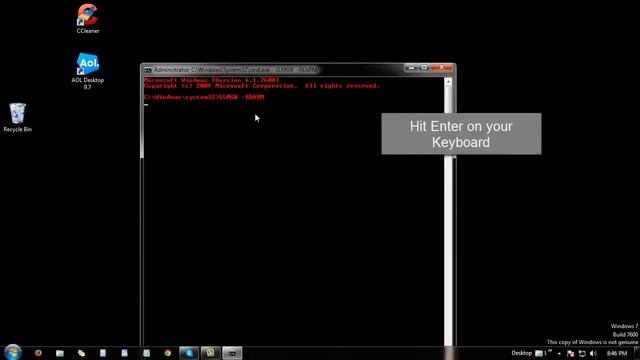
Task: Show hidden tray icons arrow
Action: tap(559, 353)
